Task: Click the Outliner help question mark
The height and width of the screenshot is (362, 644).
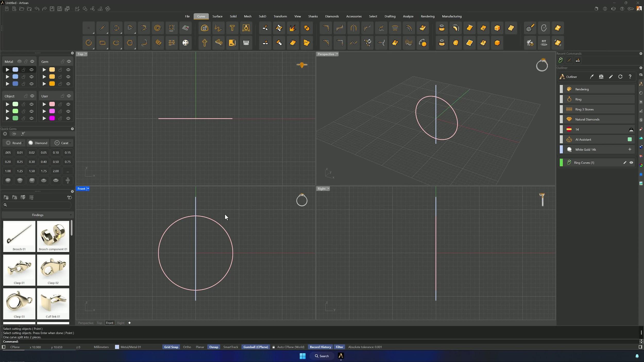Action: 630,77
